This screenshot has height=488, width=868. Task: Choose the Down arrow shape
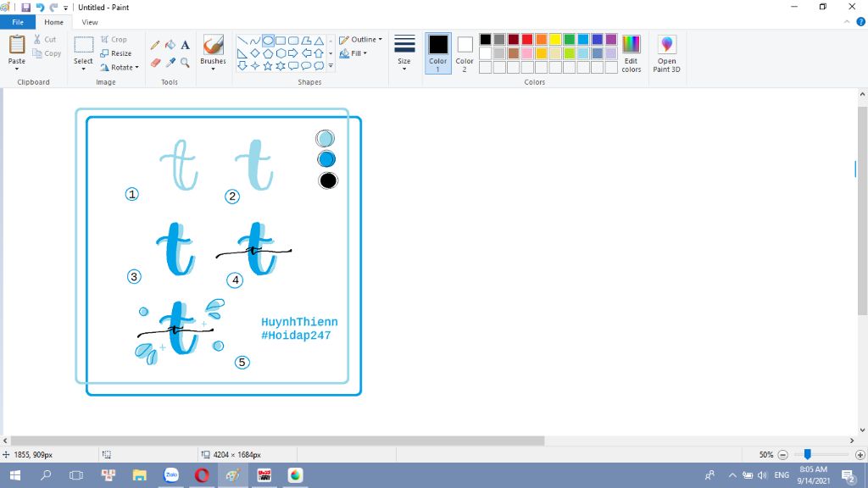coord(242,66)
